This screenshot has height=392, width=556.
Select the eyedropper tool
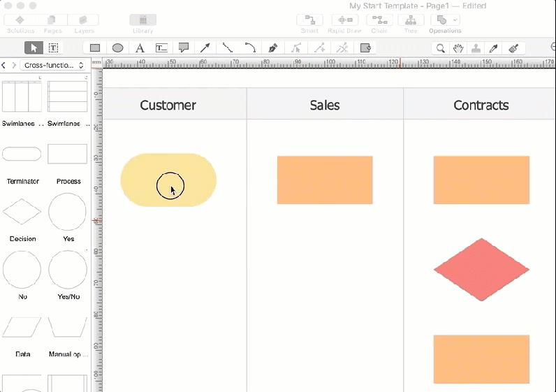tap(494, 48)
